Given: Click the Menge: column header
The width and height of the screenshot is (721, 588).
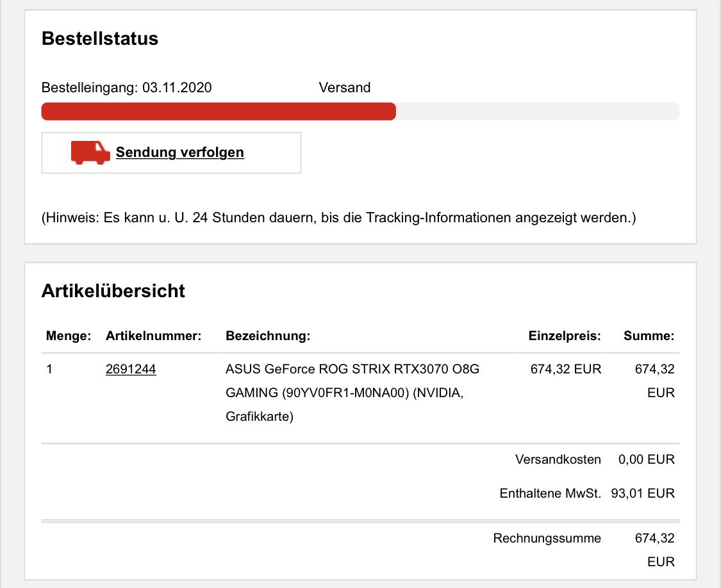Looking at the screenshot, I should pos(69,336).
